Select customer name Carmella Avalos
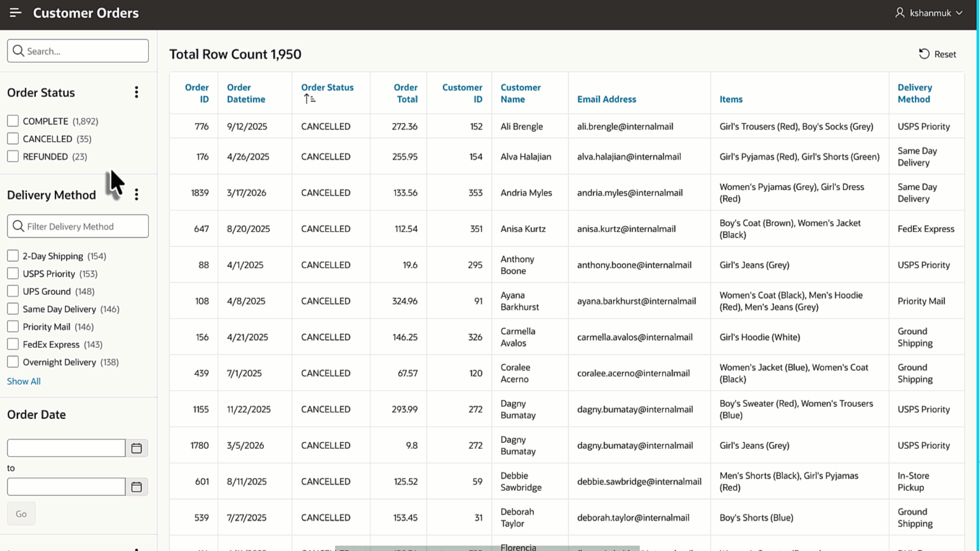The image size is (980, 551). [518, 337]
